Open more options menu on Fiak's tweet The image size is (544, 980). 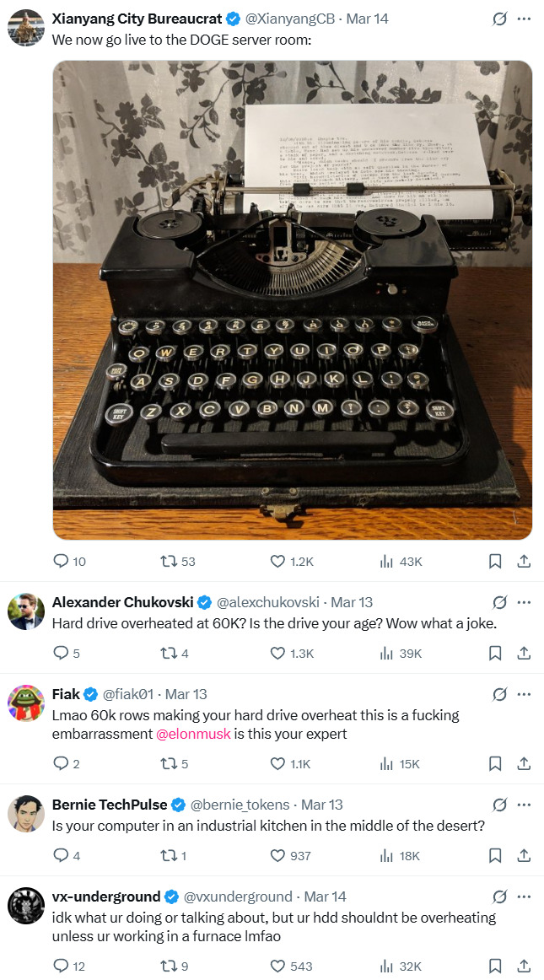tap(523, 695)
